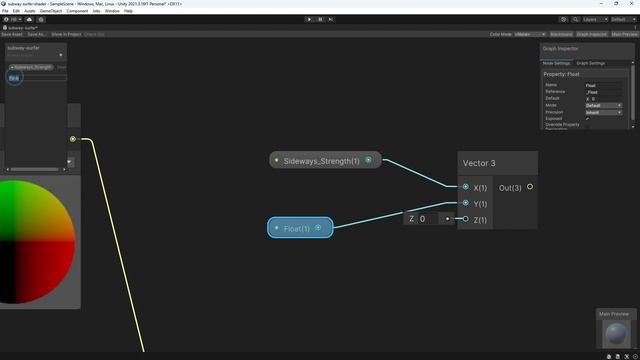Screen dimensions: 640x360
Task: Click the Pause button in the toolbar
Action: point(320,19)
